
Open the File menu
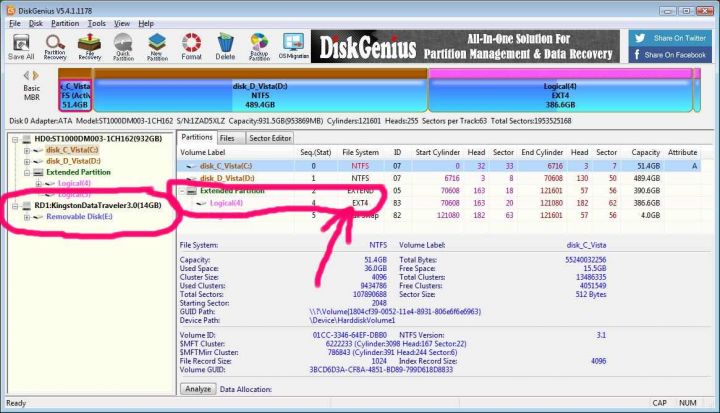point(15,23)
